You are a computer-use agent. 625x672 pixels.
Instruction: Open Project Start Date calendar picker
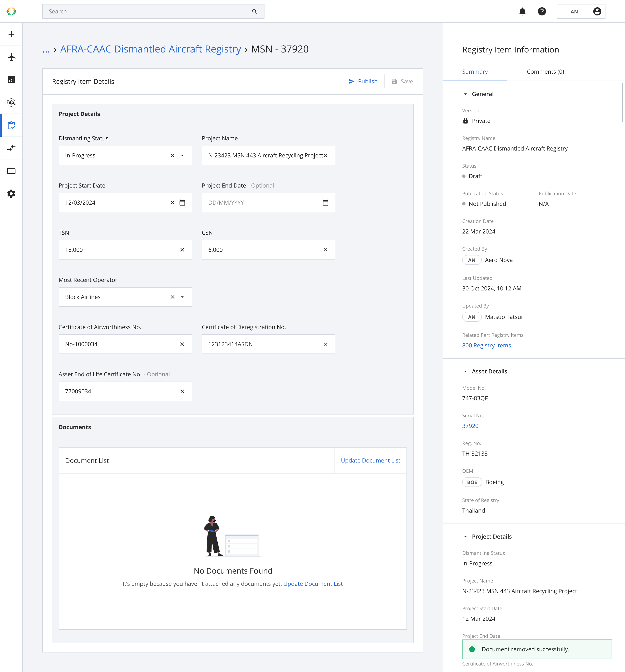click(182, 203)
